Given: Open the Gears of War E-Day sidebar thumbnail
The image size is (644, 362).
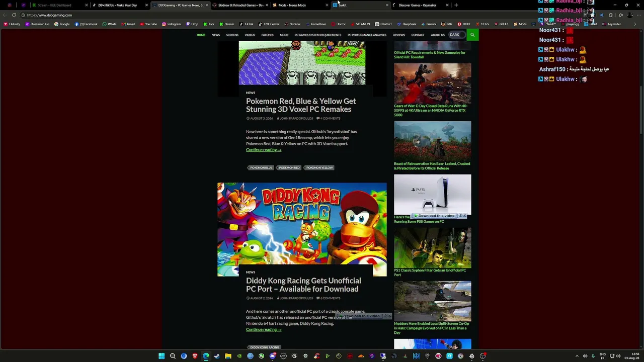Looking at the screenshot, I should click(x=433, y=83).
